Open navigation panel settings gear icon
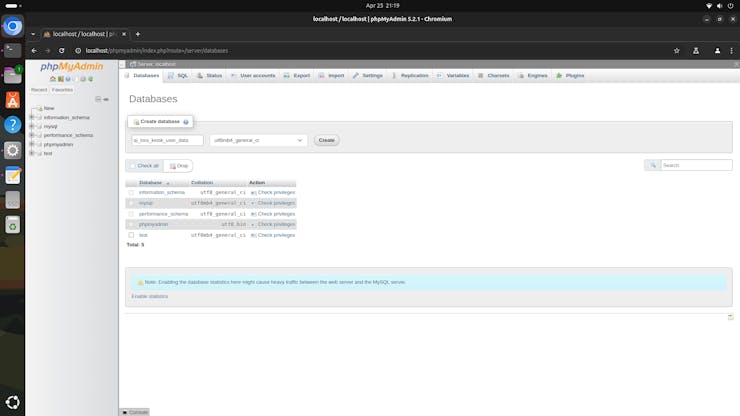Viewport: 740px width, 416px height. (x=83, y=79)
